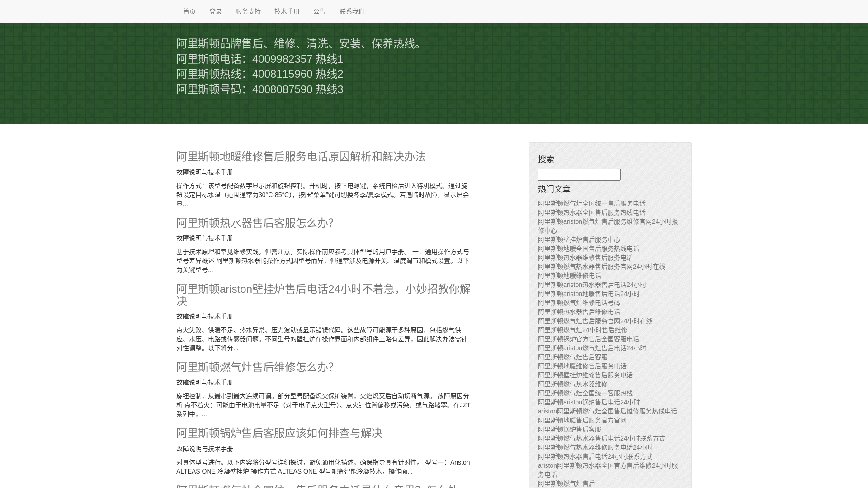Open sidebar link 阿里斯顿壁挂炉售后服务中心
Screen dimensions: 868x488
pos(579,239)
